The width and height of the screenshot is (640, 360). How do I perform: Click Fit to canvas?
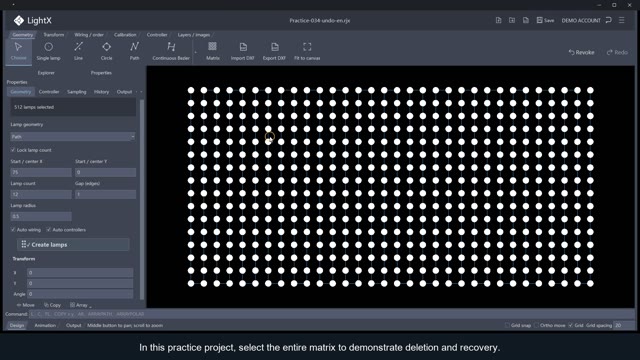(x=307, y=51)
